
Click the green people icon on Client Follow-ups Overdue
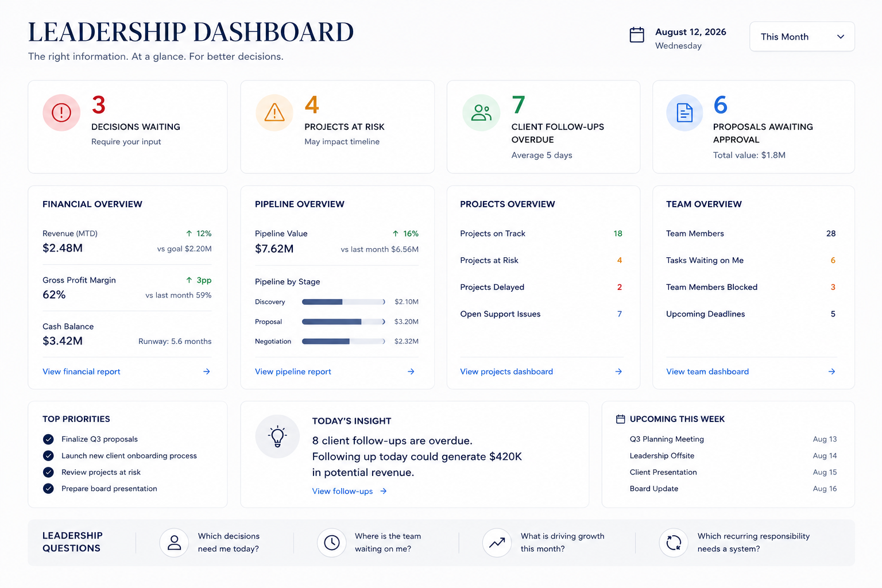481,113
